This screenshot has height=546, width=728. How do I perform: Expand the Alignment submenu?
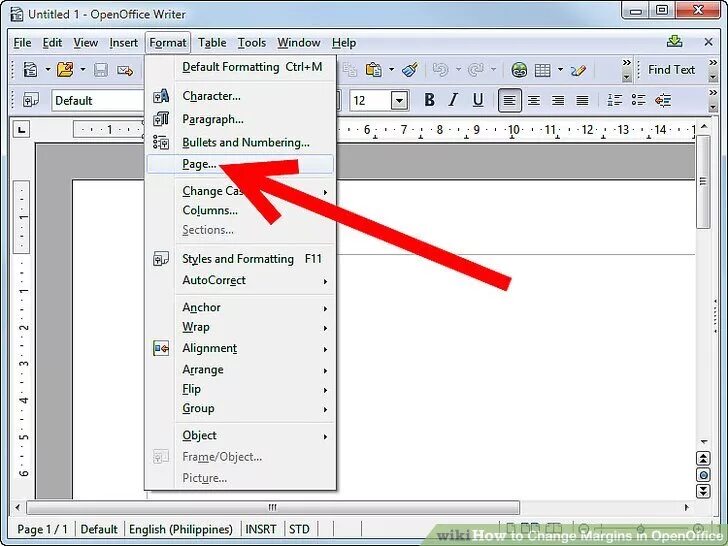(325, 350)
